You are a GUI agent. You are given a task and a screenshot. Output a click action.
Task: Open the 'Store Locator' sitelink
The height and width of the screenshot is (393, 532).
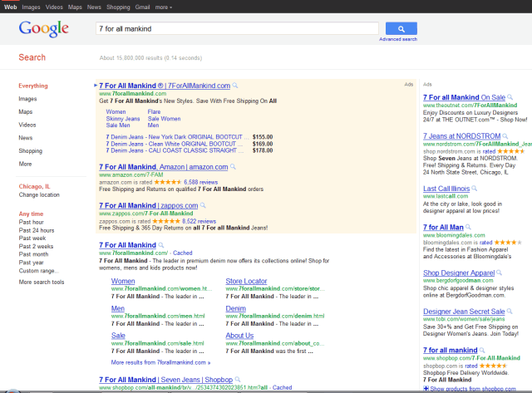246,281
